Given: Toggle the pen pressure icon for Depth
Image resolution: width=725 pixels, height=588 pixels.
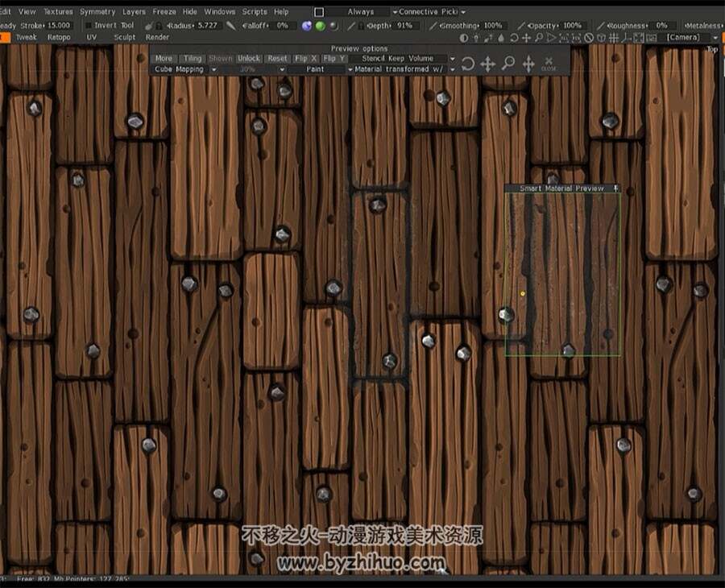Looking at the screenshot, I should [x=351, y=26].
